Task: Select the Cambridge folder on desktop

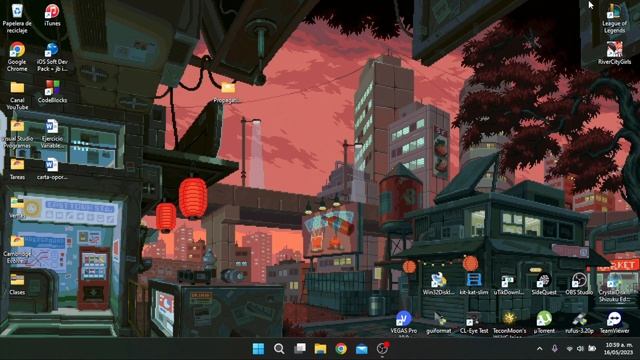Action: pos(17,249)
